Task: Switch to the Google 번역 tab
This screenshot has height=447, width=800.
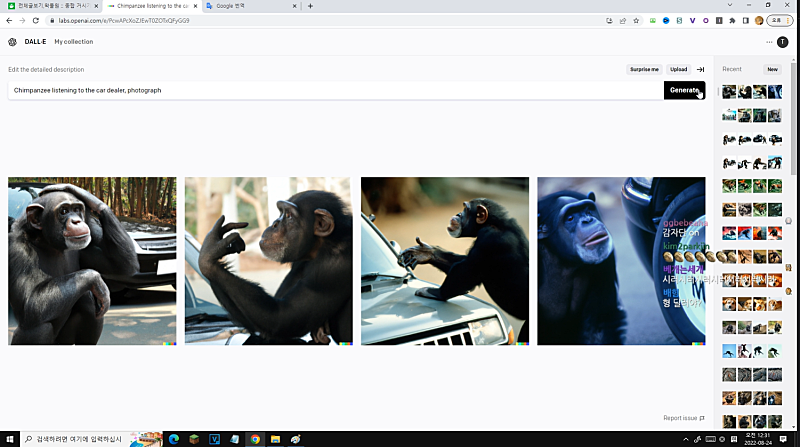Action: [x=245, y=6]
